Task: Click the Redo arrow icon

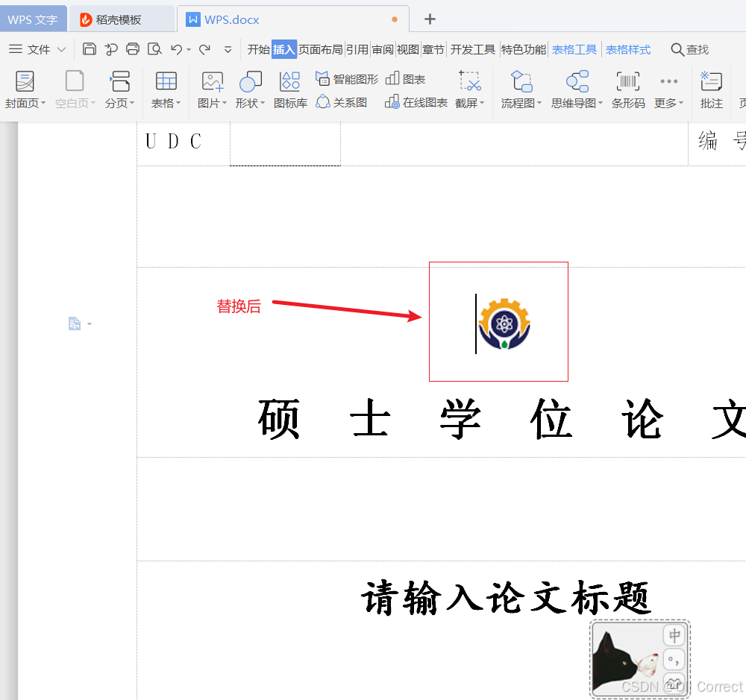Action: click(205, 49)
